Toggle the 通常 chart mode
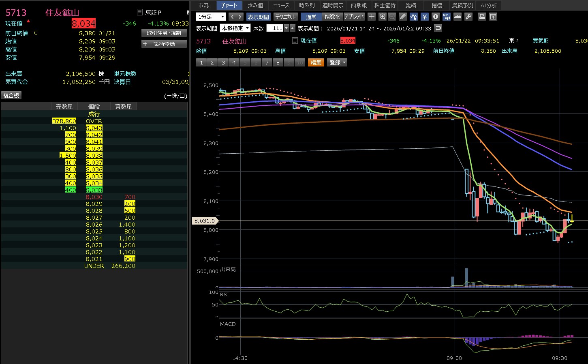 (x=311, y=17)
